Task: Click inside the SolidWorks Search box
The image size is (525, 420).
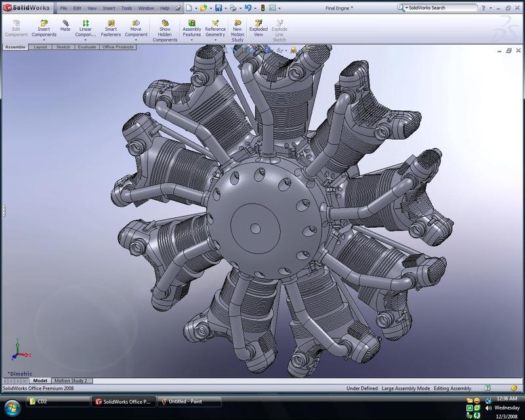Action: 440,7
